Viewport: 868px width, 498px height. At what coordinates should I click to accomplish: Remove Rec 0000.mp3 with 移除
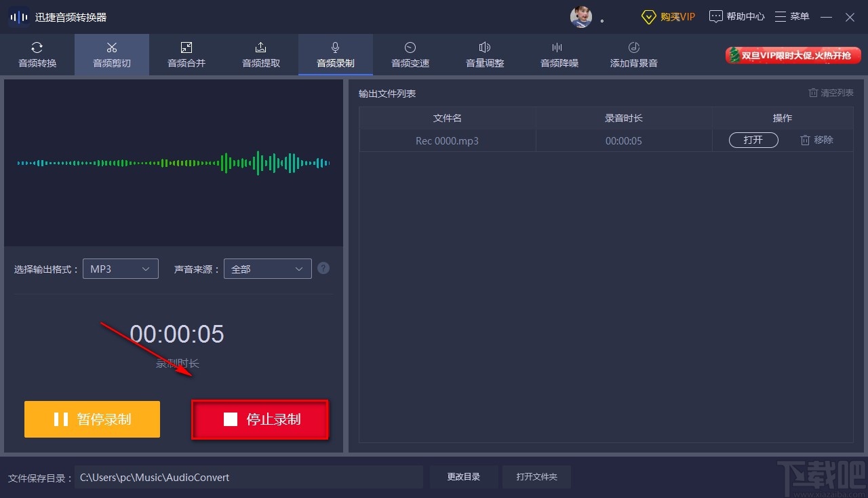[816, 140]
